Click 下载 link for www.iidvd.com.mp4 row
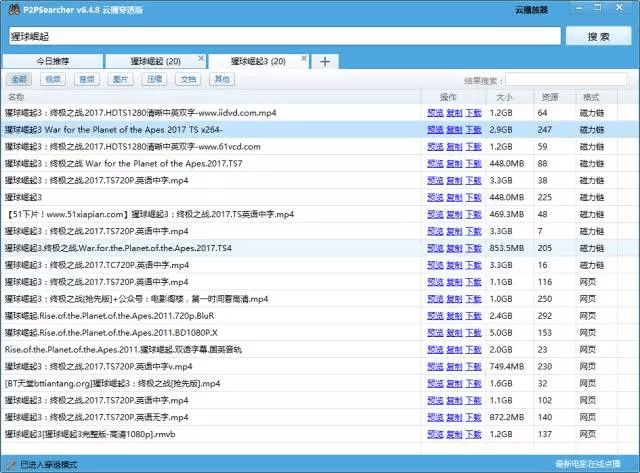This screenshot has height=473, width=640. tap(473, 113)
